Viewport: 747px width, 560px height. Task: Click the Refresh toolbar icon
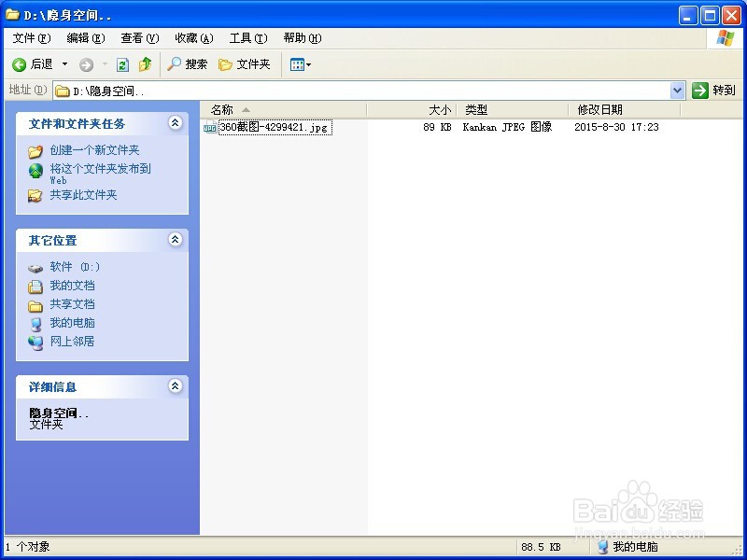(x=123, y=64)
